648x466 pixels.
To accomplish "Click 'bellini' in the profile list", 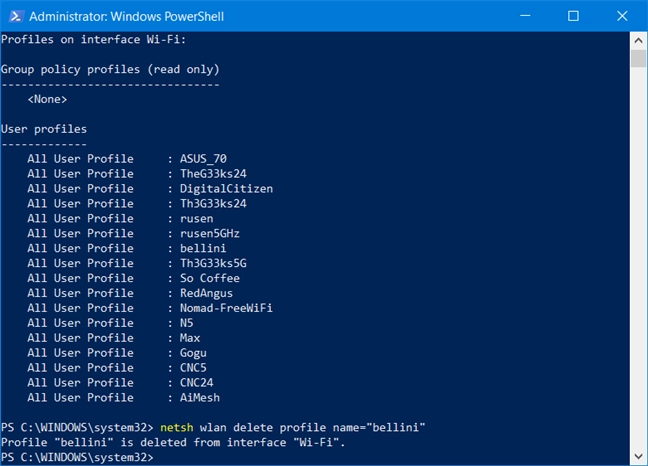I will 203,248.
